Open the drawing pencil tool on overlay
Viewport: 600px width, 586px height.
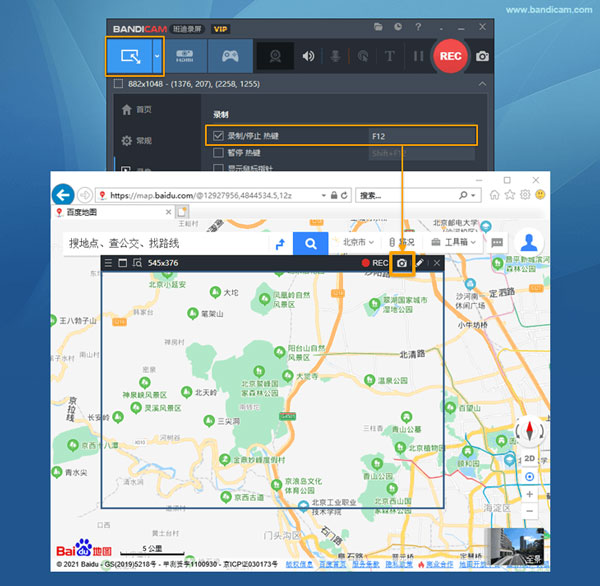pos(420,263)
